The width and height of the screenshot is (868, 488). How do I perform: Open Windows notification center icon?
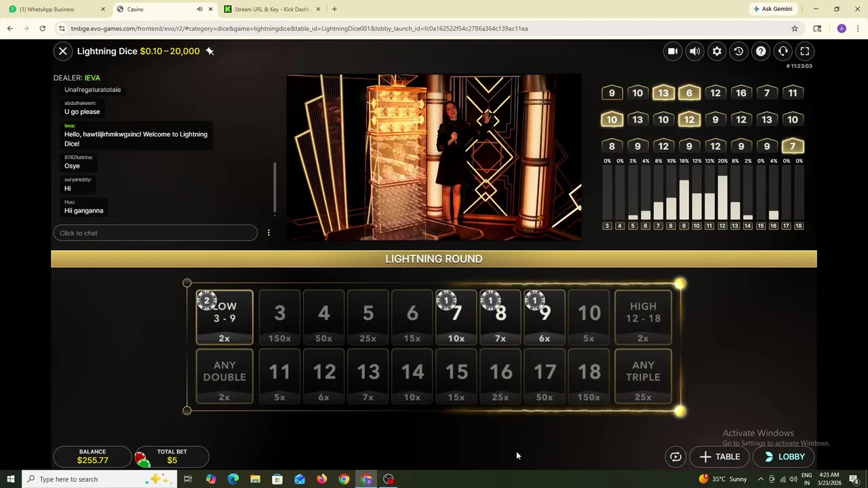coord(854,479)
